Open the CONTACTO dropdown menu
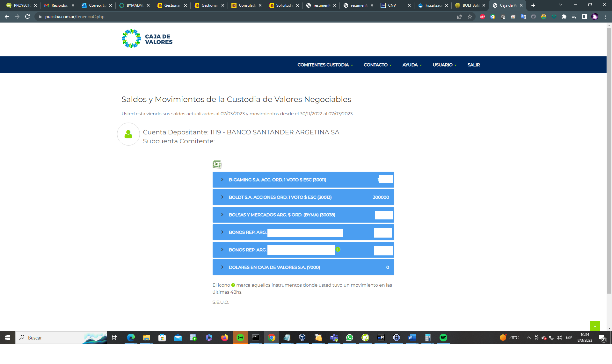The height and width of the screenshot is (364, 612). pyautogui.click(x=377, y=65)
